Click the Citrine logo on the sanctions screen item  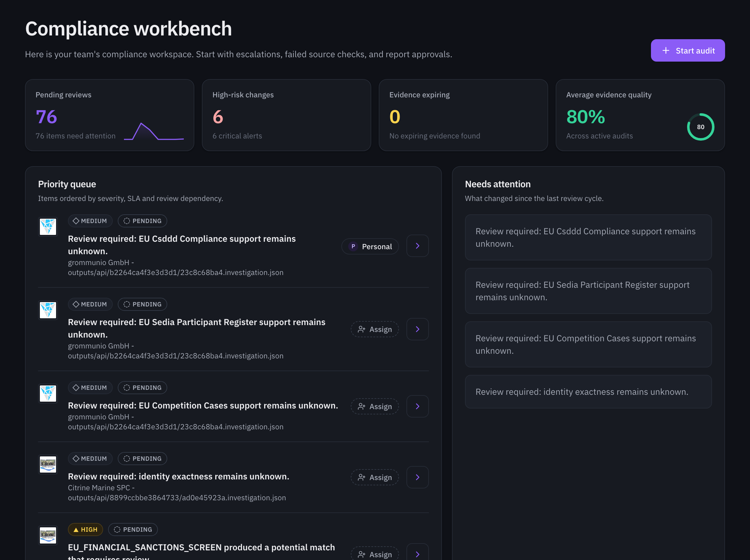[48, 535]
